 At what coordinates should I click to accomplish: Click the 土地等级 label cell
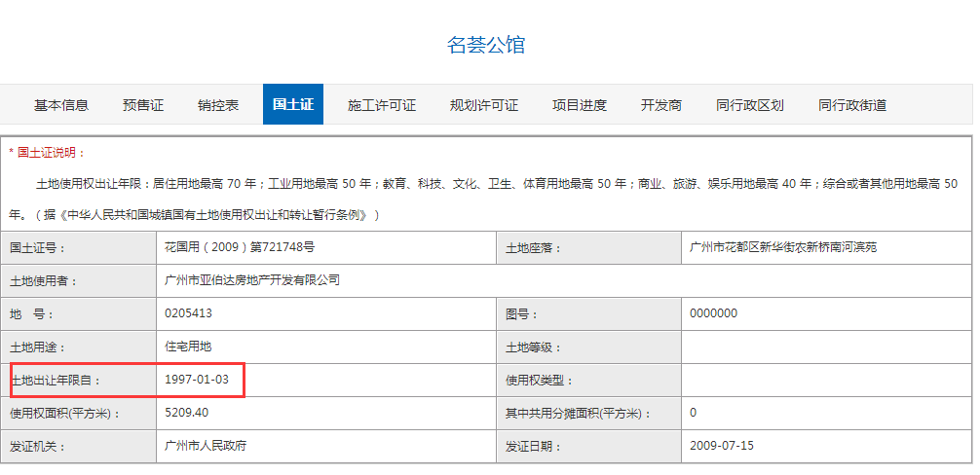(x=589, y=347)
